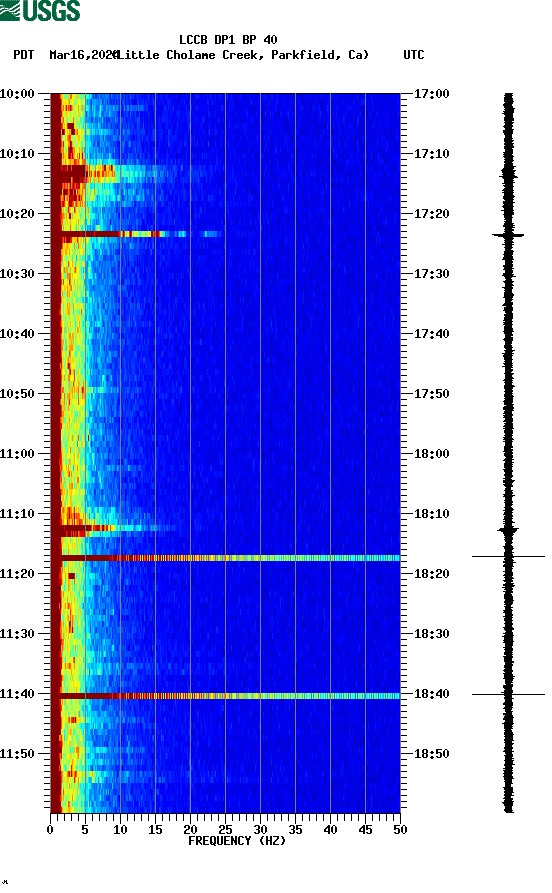The width and height of the screenshot is (552, 893).
Task: Click the '10:30' PDT time label
Action: 18,274
